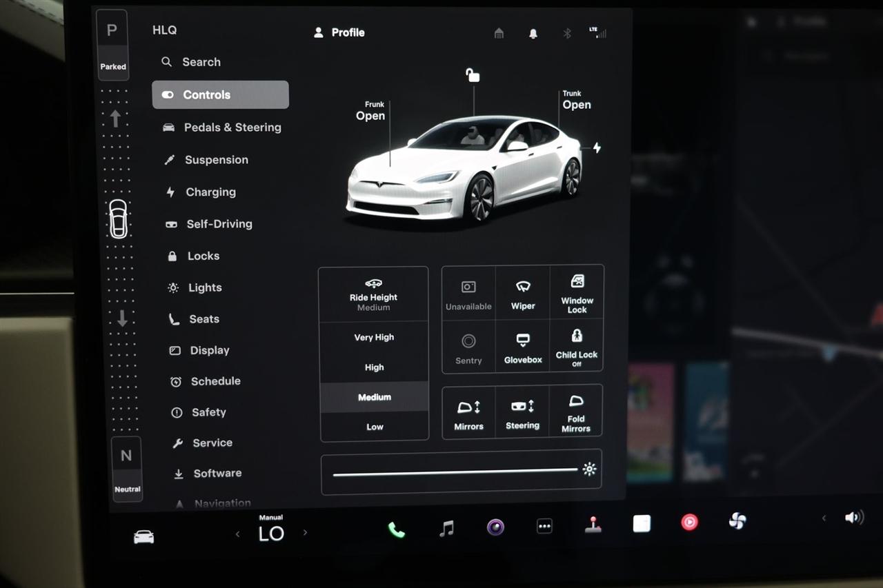Viewport: 883px width, 588px height.
Task: Click the Profile button
Action: (339, 32)
